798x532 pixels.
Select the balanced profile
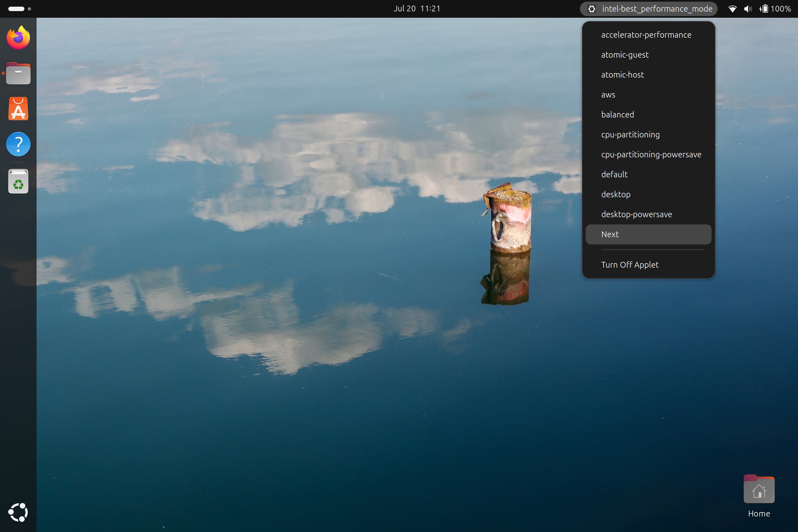[618, 115]
